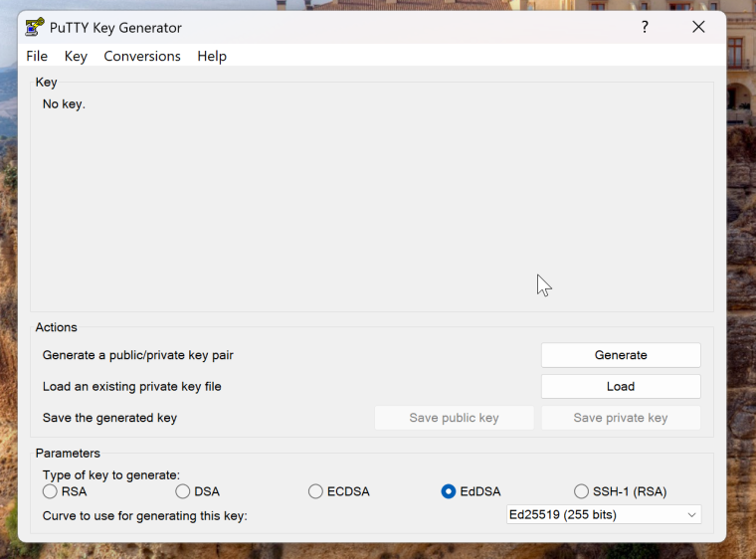Open the Help menu
756x559 pixels.
212,56
